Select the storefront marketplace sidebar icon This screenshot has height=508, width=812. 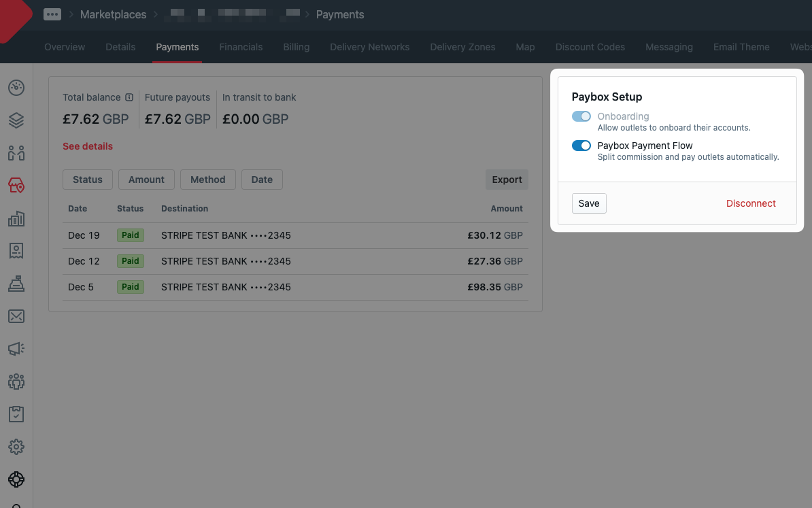pyautogui.click(x=16, y=186)
